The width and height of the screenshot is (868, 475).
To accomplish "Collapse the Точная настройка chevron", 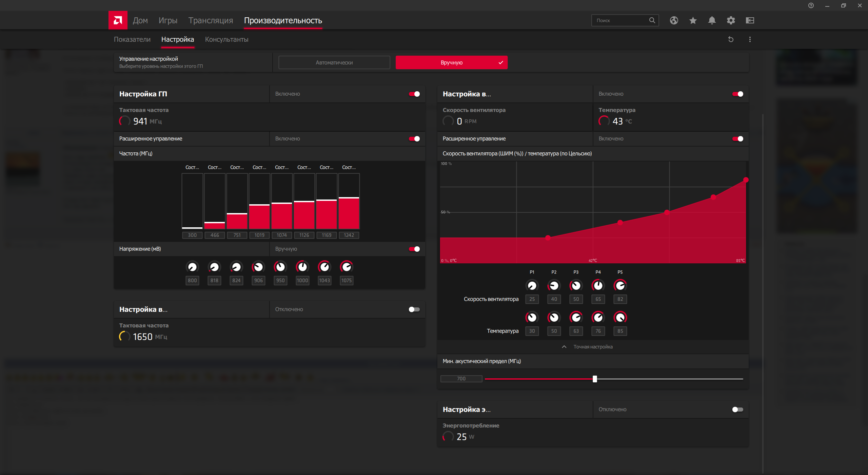I will (x=564, y=347).
